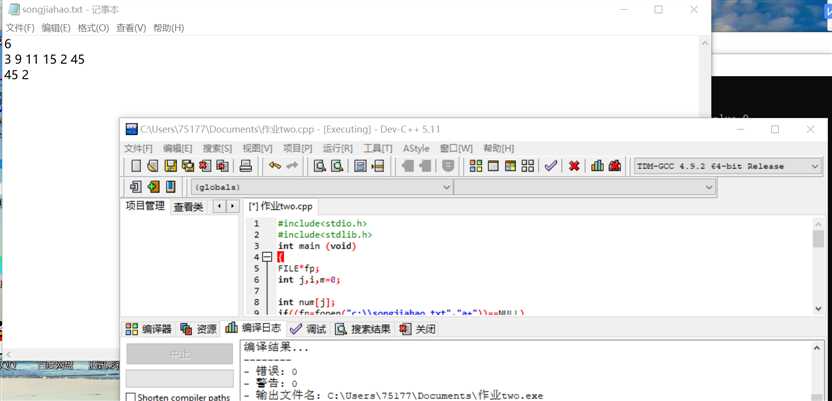The width and height of the screenshot is (832, 401).
Task: Click compile log scrollbar up arrow
Action: [817, 348]
